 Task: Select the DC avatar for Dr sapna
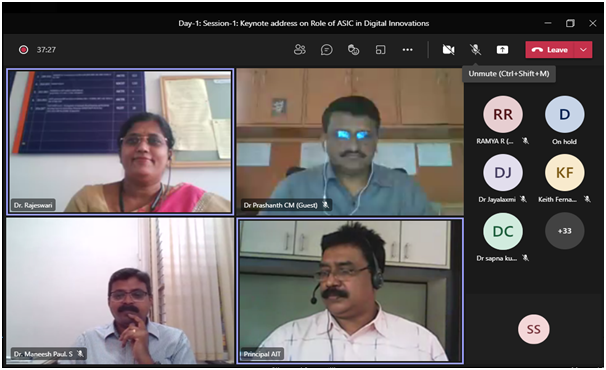[x=503, y=231]
